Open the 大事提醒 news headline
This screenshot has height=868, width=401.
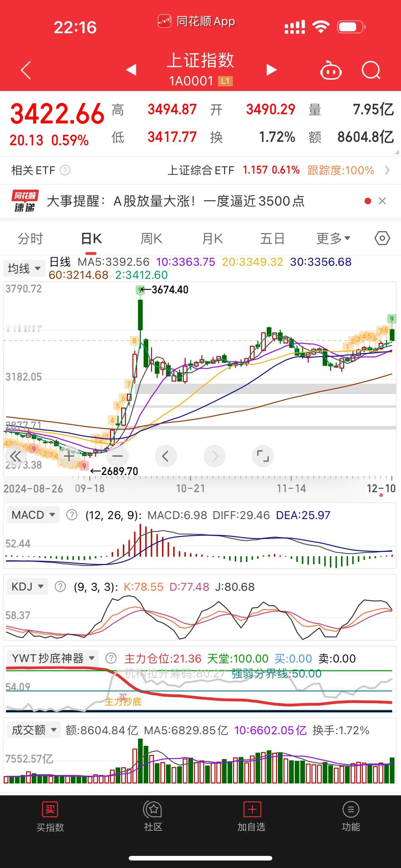pos(175,201)
